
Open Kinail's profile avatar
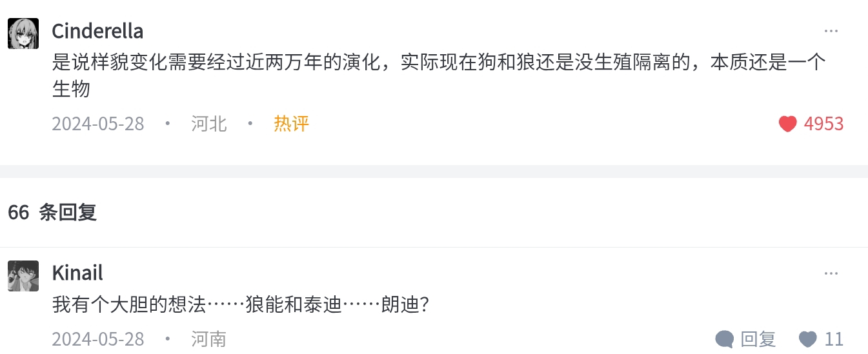pos(23,276)
